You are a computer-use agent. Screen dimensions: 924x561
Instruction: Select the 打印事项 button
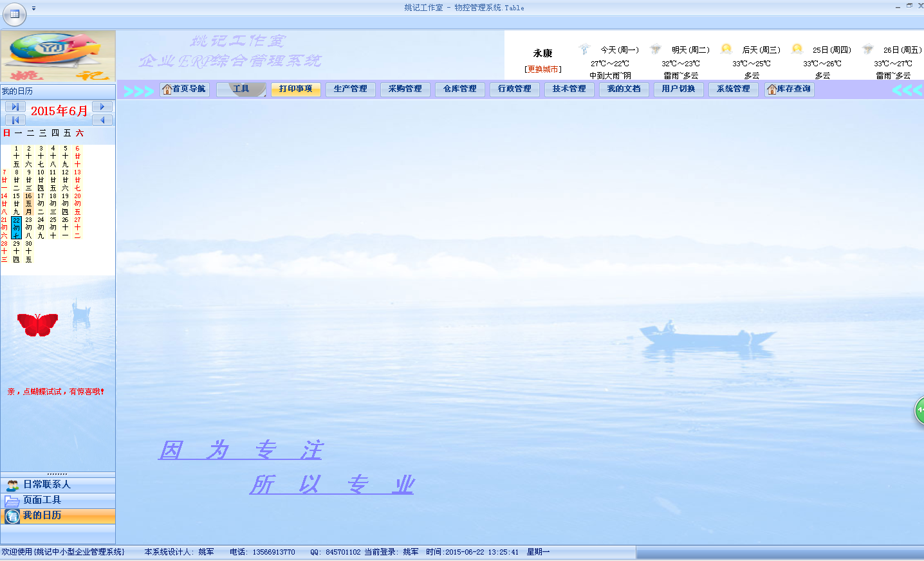click(295, 89)
